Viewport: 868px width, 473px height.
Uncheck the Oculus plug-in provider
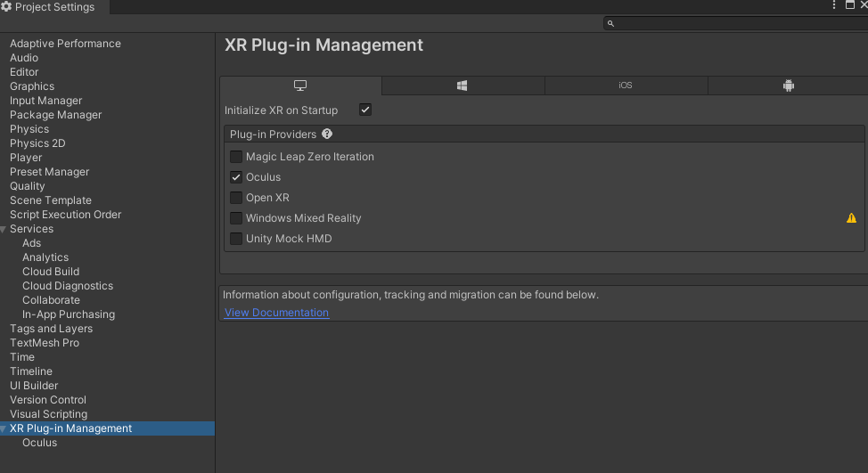[236, 177]
